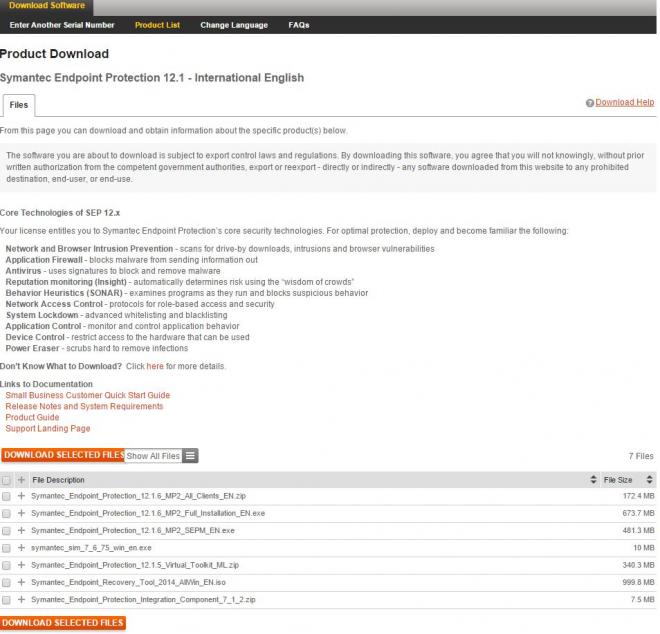The height and width of the screenshot is (634, 660).
Task: Expand Integration_Component_7_1_2.zip row details
Action: [x=21, y=599]
